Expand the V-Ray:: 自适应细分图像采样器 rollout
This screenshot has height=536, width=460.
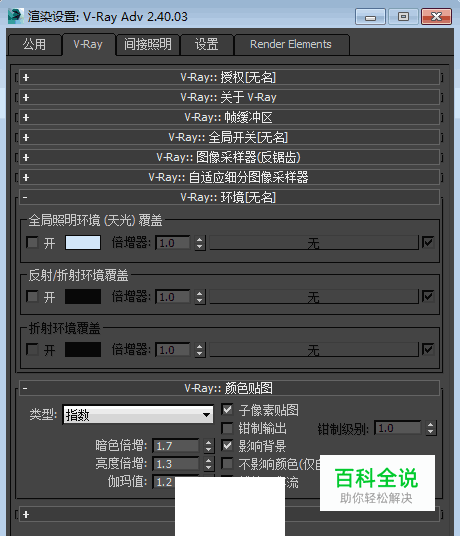point(229,177)
